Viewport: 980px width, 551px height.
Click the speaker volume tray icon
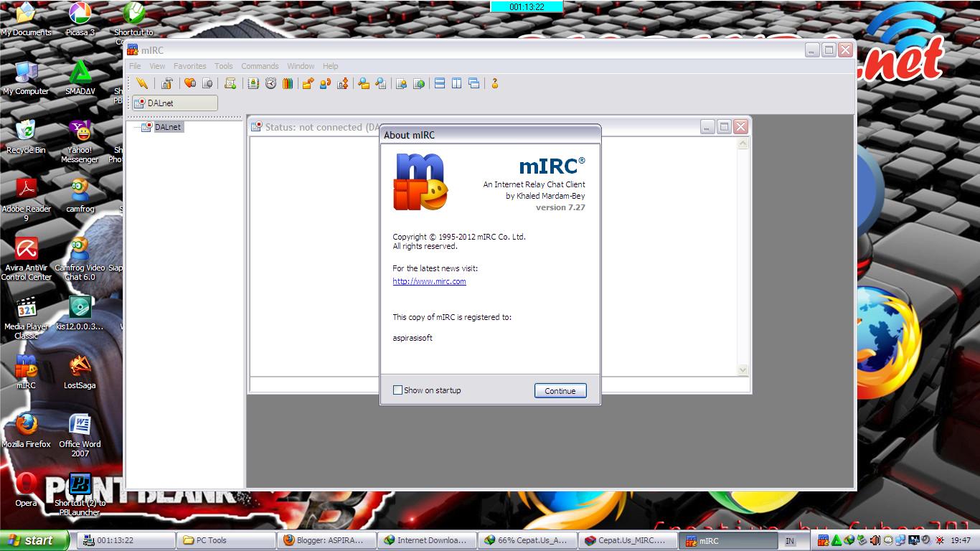(x=925, y=540)
